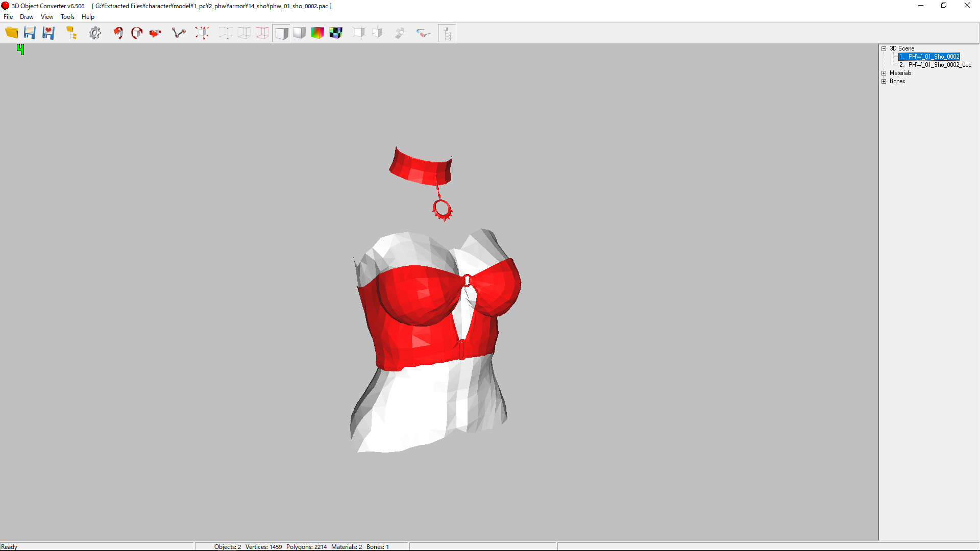Collapse the 3D Scene tree node
This screenshot has height=551, width=980.
point(884,48)
